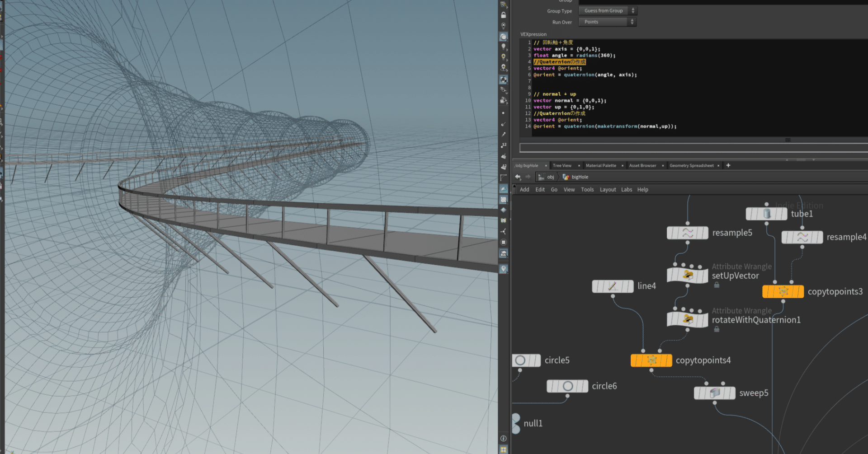The width and height of the screenshot is (868, 454).
Task: Open the network editor Help menu
Action: point(642,190)
